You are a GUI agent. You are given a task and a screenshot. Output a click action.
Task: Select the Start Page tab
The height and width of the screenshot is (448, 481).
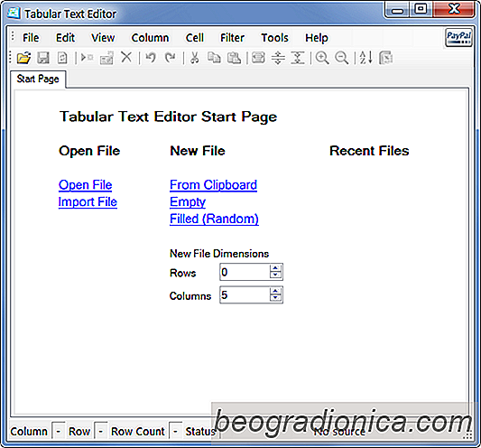click(38, 79)
